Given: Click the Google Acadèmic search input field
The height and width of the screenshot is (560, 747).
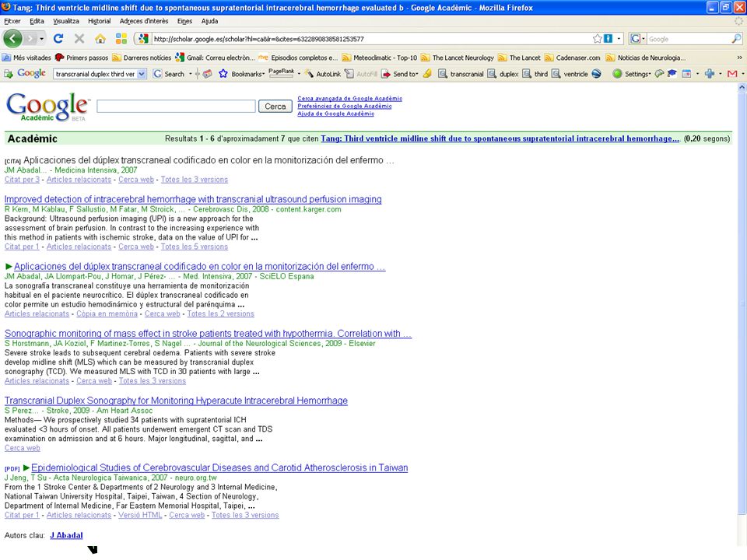Looking at the screenshot, I should click(176, 107).
